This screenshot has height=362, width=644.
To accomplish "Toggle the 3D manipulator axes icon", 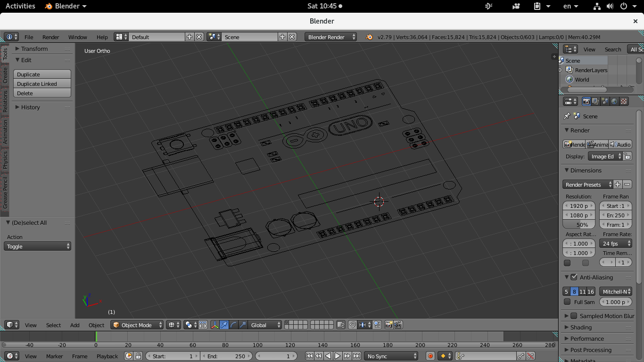I will pyautogui.click(x=215, y=325).
